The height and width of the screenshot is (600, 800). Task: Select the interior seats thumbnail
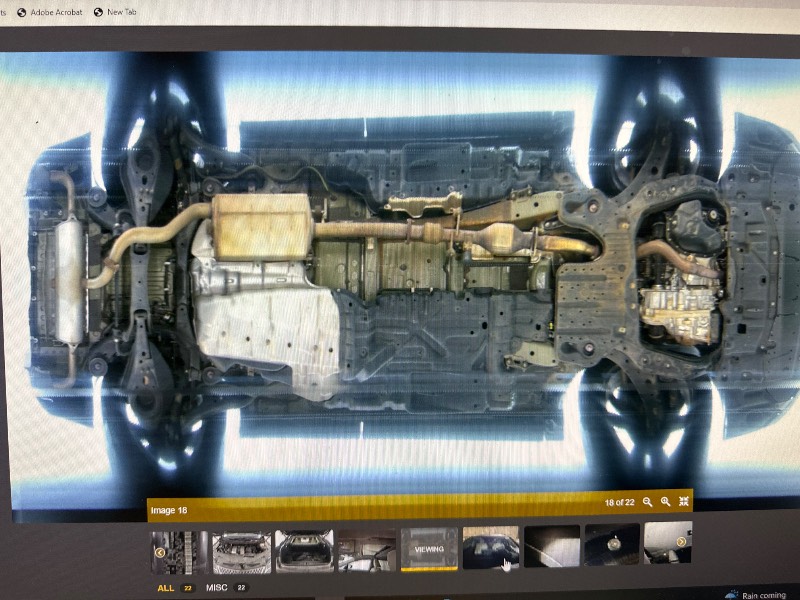[x=366, y=549]
